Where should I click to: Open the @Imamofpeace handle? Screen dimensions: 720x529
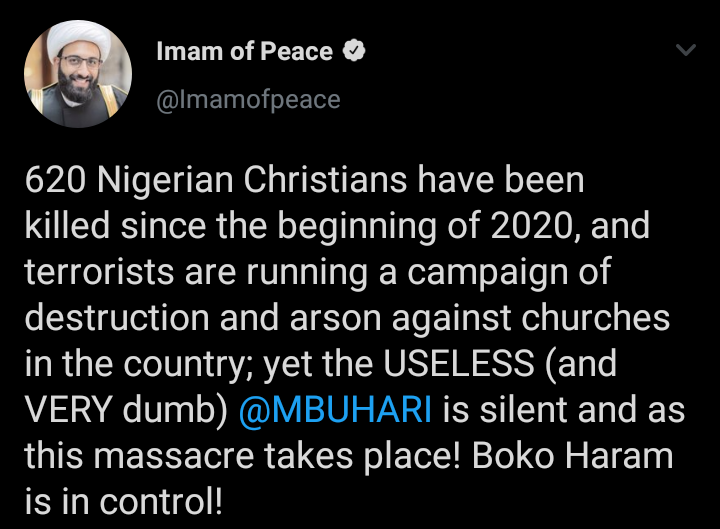pyautogui.click(x=248, y=100)
